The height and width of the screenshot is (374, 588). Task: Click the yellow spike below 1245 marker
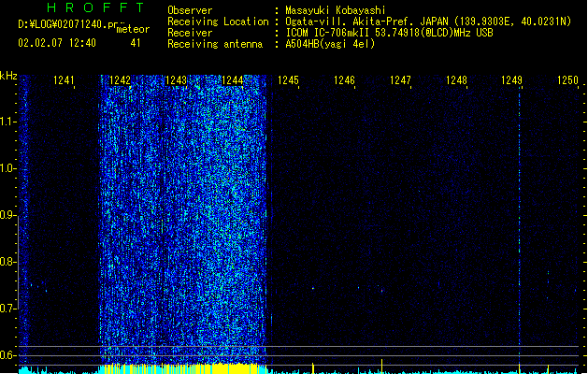[x=313, y=368]
